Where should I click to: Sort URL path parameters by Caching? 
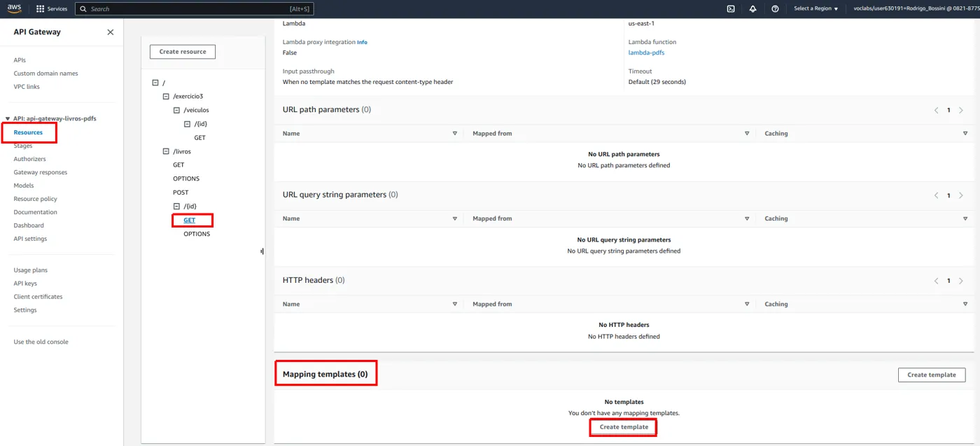[x=966, y=133]
